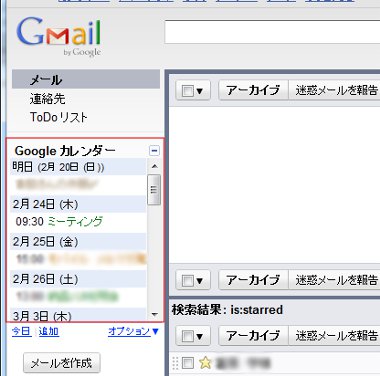Click アーカイブ button in top toolbar
This screenshot has width=380, height=376.
(253, 90)
